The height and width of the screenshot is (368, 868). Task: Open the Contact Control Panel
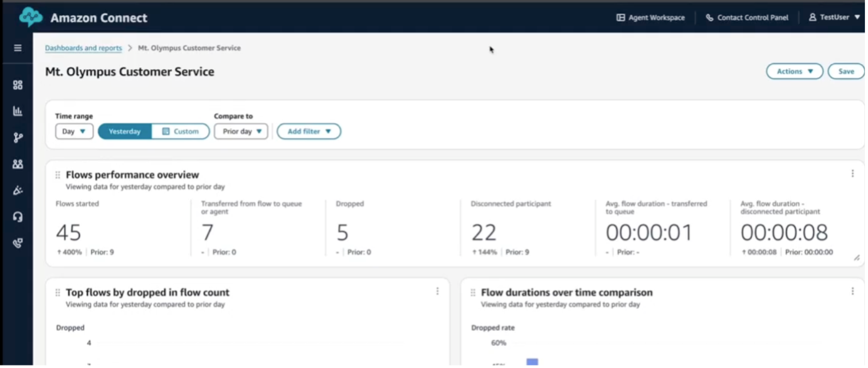(747, 18)
